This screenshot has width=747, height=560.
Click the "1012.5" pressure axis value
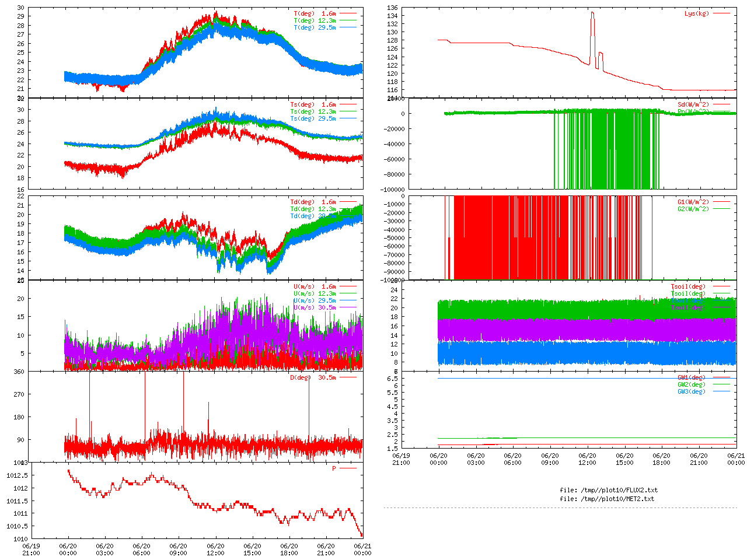(x=17, y=475)
